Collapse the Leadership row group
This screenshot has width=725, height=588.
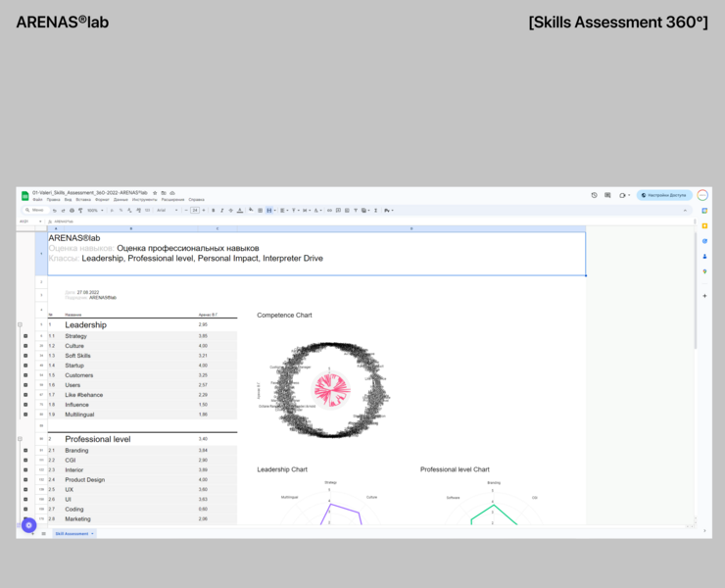pos(20,324)
